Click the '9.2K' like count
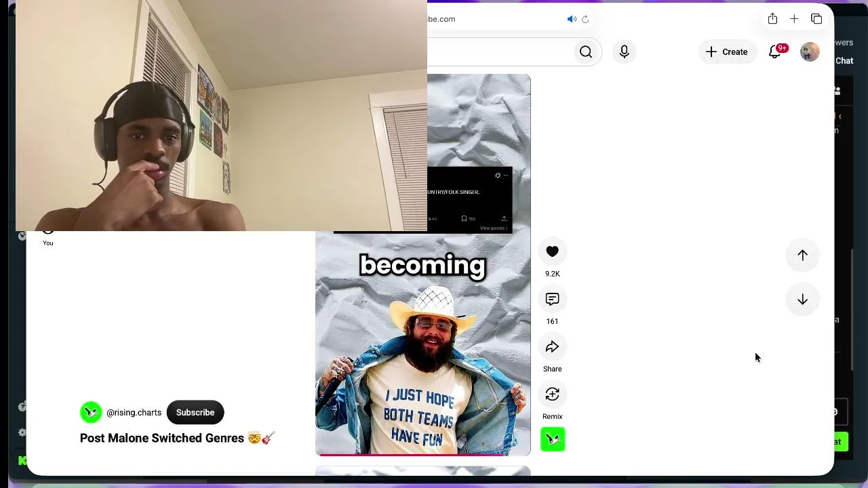The height and width of the screenshot is (488, 868). tap(552, 274)
